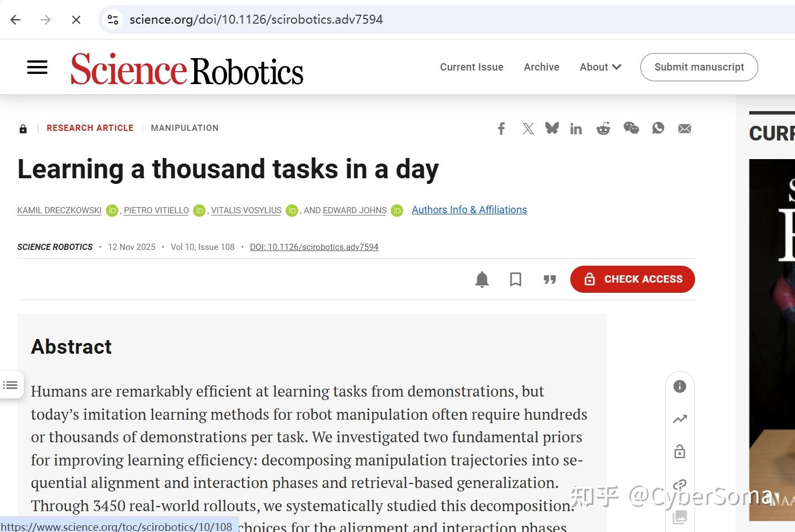Screen dimensions: 795x532
Task: Expand Authors Info & Affiliations
Action: tap(469, 210)
